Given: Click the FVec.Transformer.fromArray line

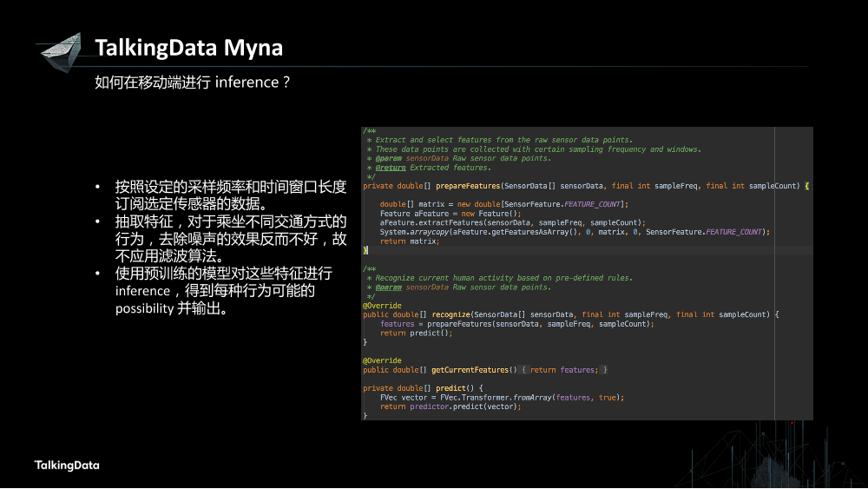Looking at the screenshot, I should coord(502,398).
